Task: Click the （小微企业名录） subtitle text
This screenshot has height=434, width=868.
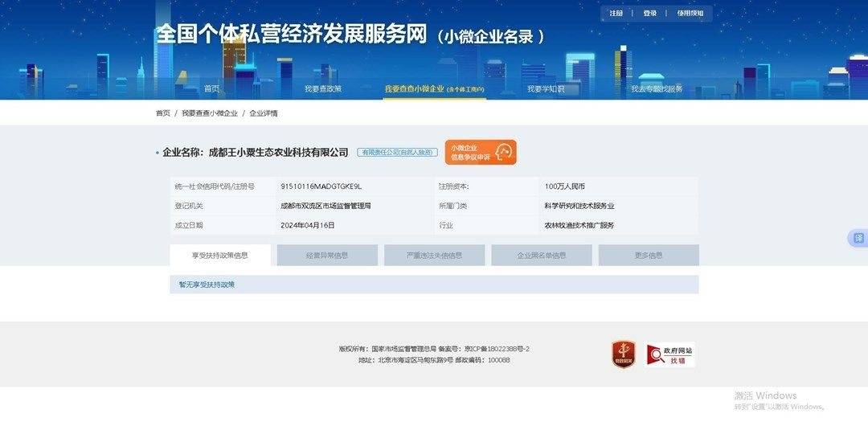Action: tap(491, 36)
